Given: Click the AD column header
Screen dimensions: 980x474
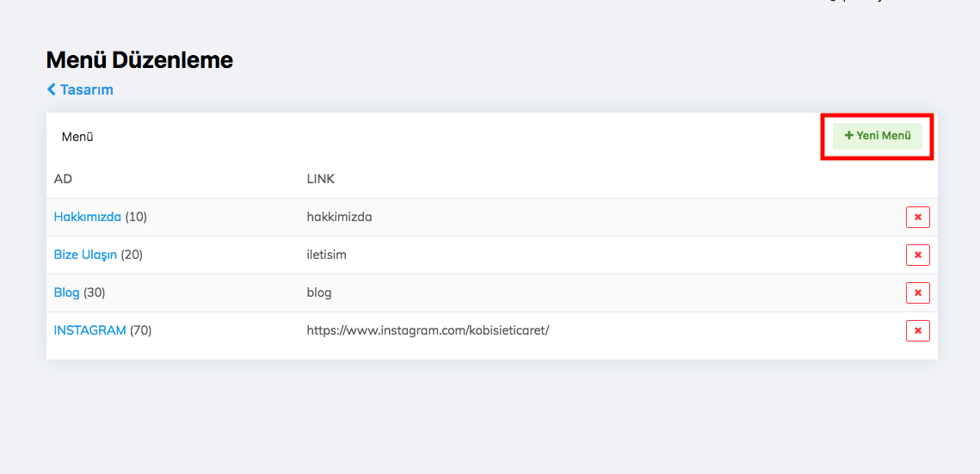Looking at the screenshot, I should (63, 179).
